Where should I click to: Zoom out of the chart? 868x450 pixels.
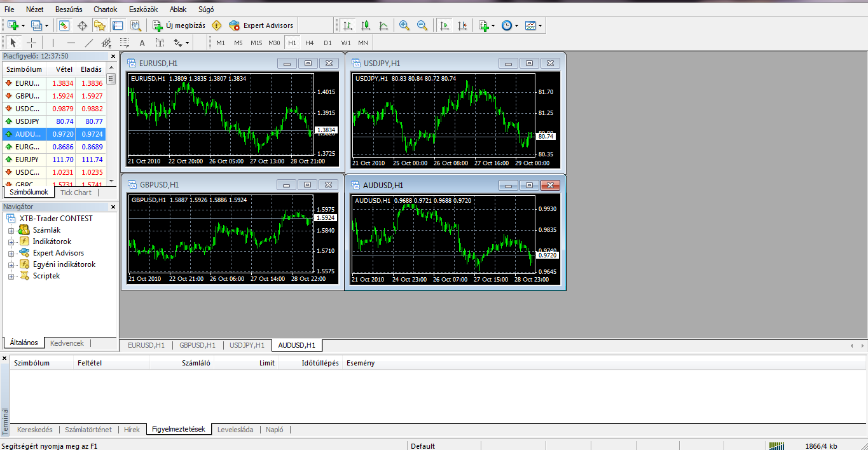[x=422, y=25]
